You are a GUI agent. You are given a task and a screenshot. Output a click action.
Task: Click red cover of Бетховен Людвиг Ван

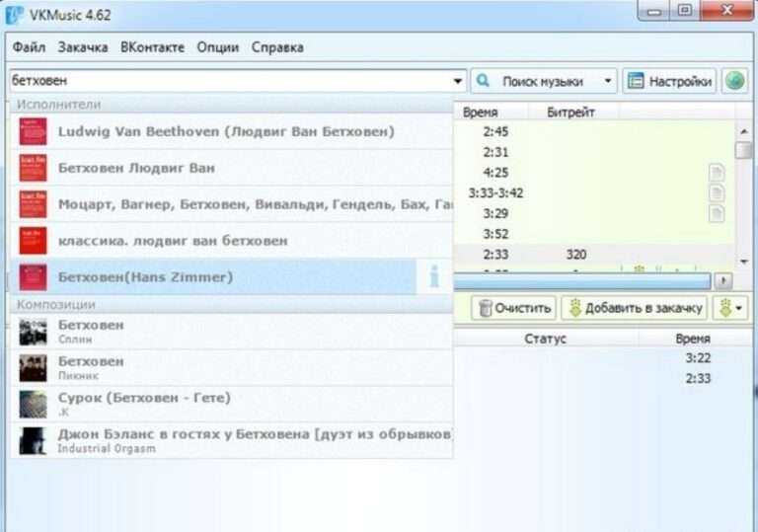(33, 168)
